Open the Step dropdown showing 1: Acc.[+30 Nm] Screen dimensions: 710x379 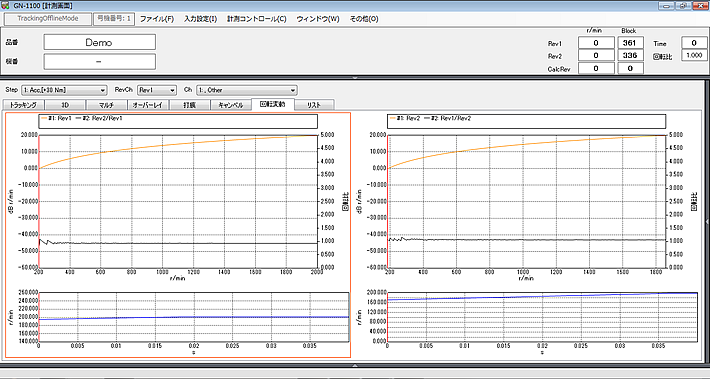(64, 90)
